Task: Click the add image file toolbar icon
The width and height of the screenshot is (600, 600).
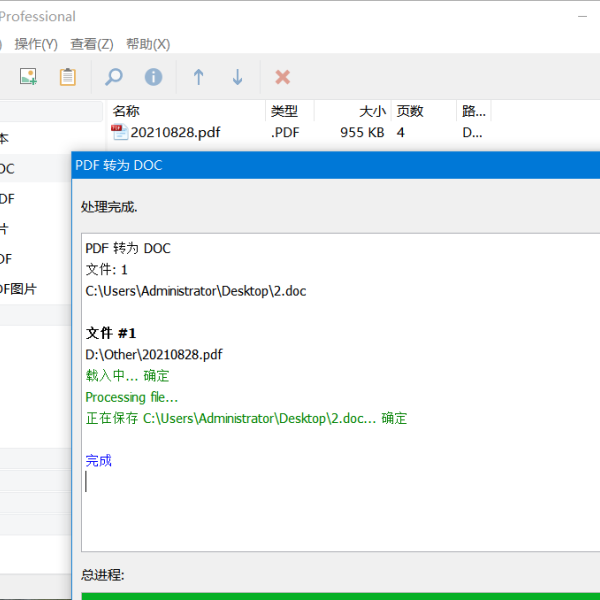Action: point(28,77)
